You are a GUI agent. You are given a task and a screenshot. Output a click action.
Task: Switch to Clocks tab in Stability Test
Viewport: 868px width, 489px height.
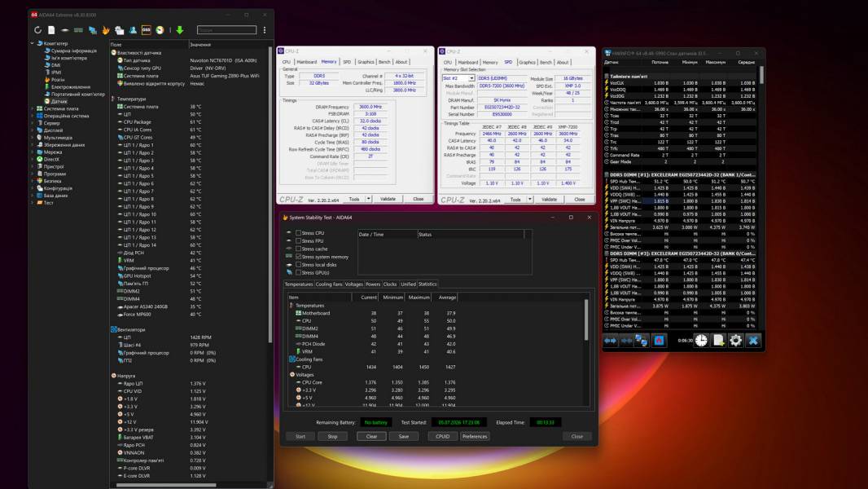point(390,284)
